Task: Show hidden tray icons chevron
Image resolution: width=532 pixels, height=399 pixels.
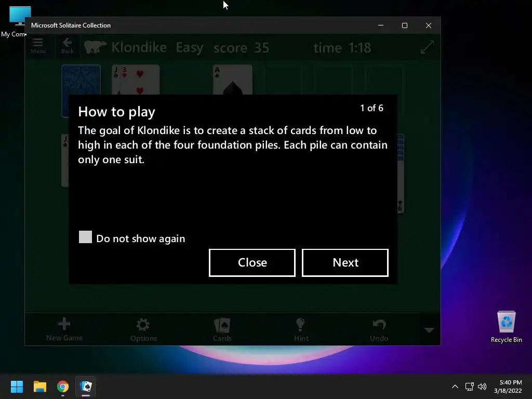Action: pos(455,387)
